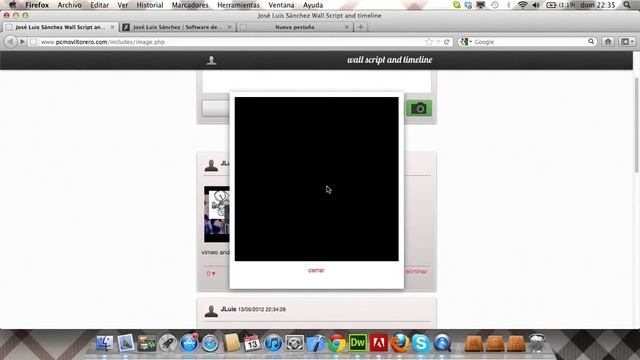
Task: Click 'wall script and timeline' header title
Action: click(x=389, y=60)
